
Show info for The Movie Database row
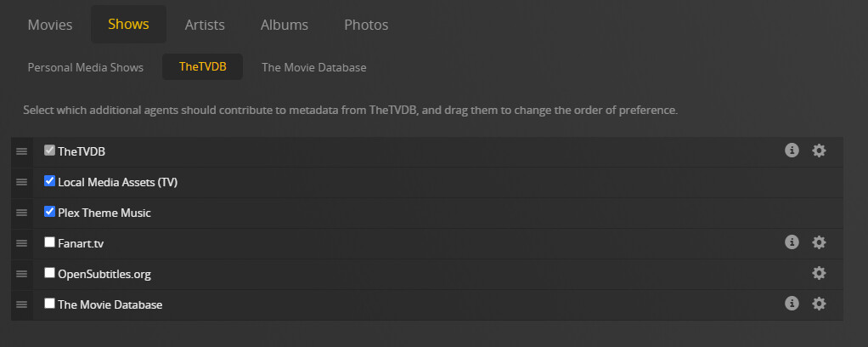coord(792,304)
